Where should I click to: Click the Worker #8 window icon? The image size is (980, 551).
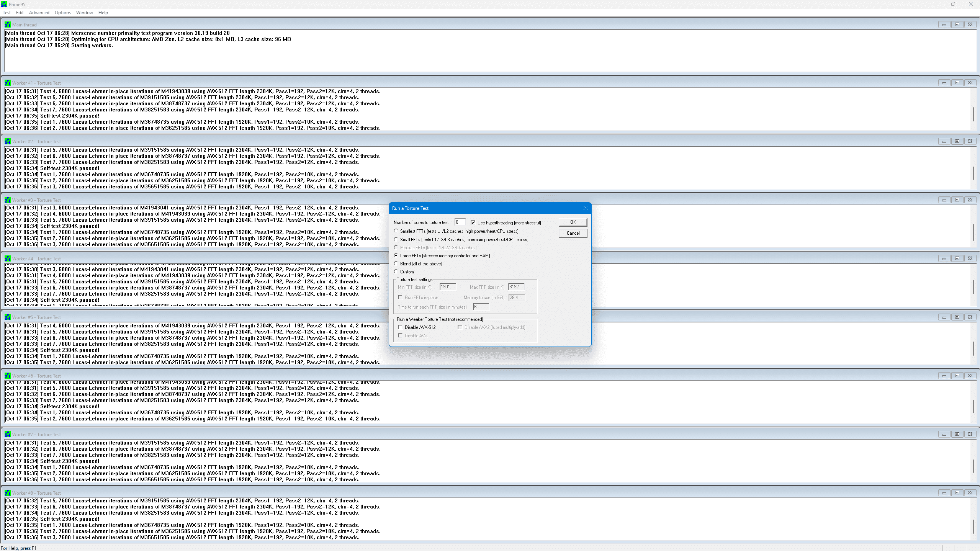pyautogui.click(x=7, y=493)
